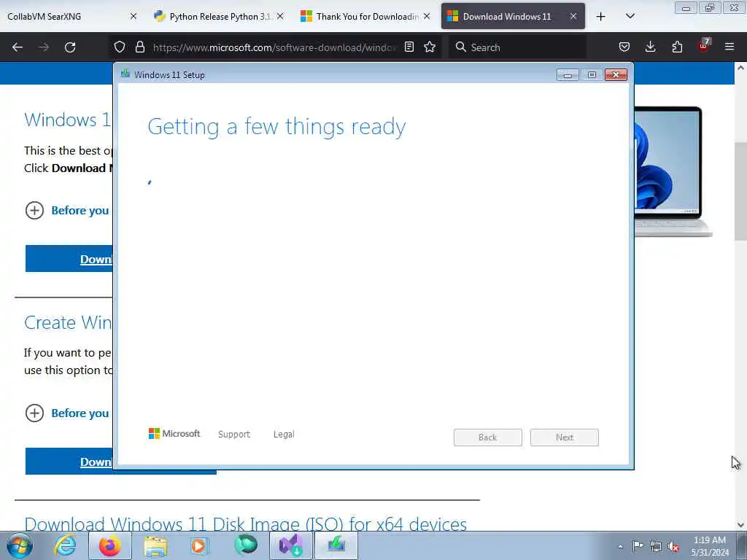Click Legal link in Windows 11 Setup
Image resolution: width=747 pixels, height=560 pixels.
click(x=284, y=435)
